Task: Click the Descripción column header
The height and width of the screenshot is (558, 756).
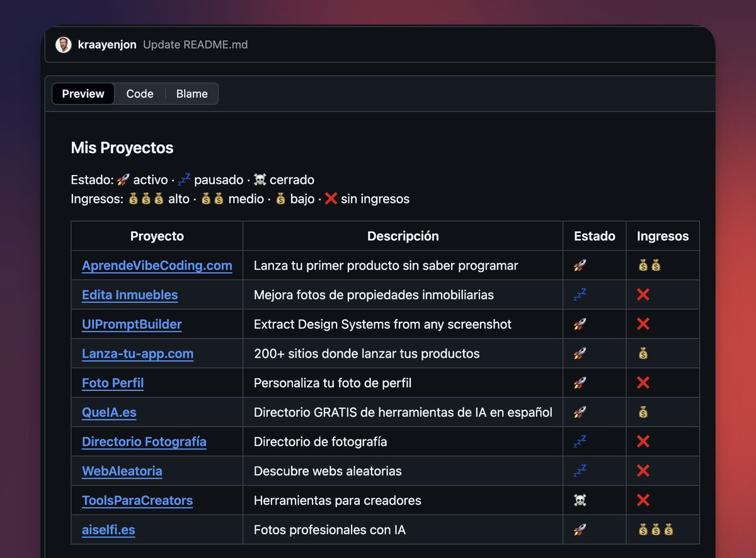Action: (403, 236)
